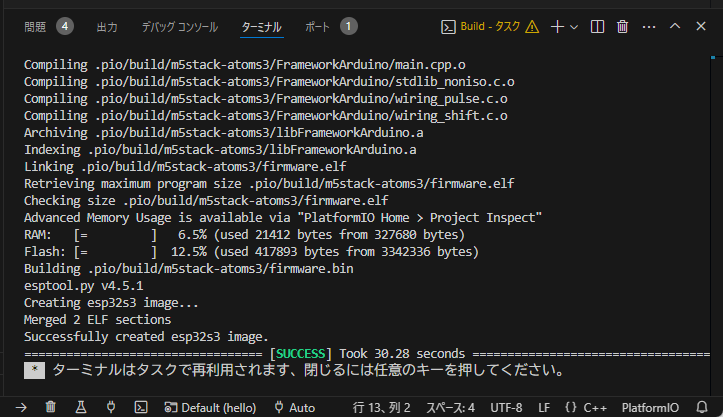Select the UTF-8 encoding indicator
The image size is (723, 417).
point(506,408)
